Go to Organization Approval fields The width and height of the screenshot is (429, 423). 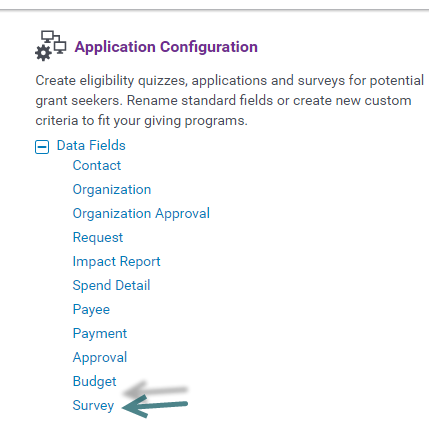point(141,213)
